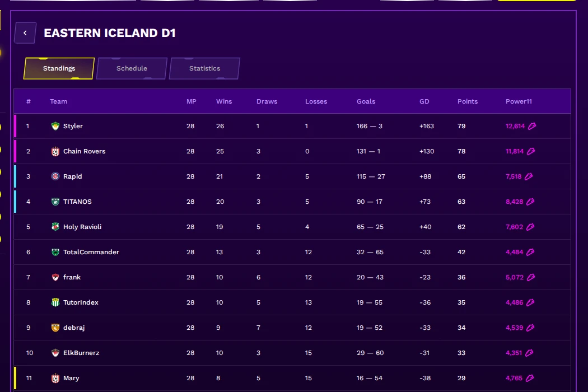Click the boot icon beside 4,765
The height and width of the screenshot is (392, 588).
(x=530, y=378)
